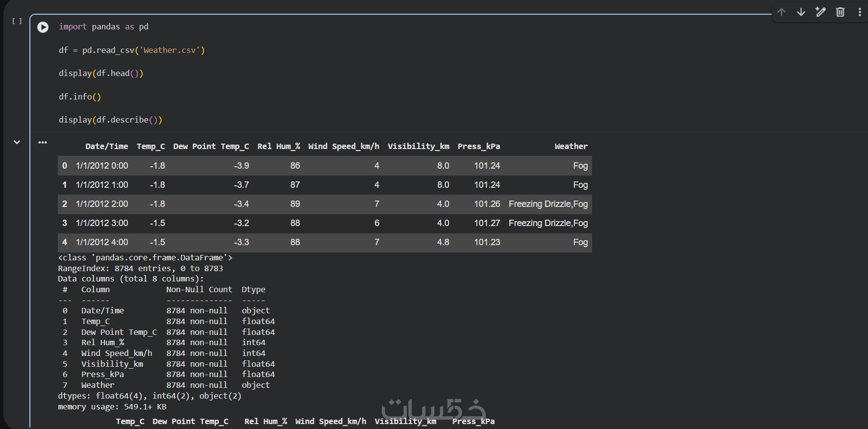Image resolution: width=868 pixels, height=429 pixels.
Task: Click the pd.read_csv('Weather.csv') code line
Action: [132, 50]
